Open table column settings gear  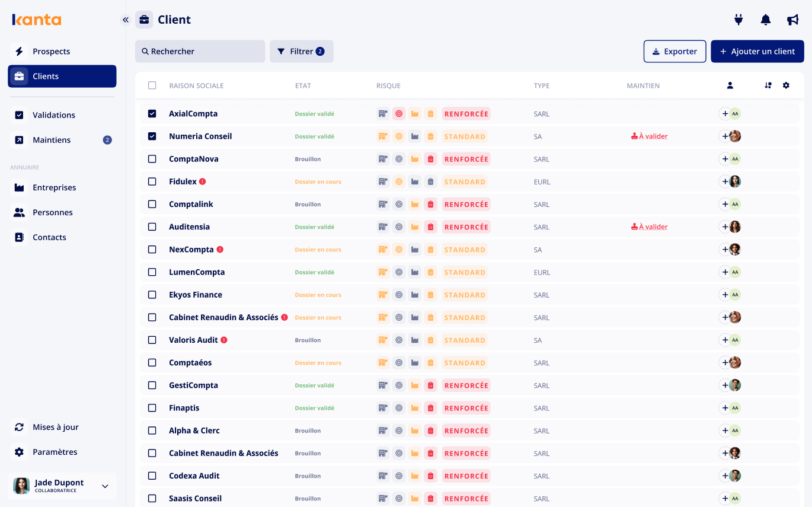pyautogui.click(x=786, y=85)
